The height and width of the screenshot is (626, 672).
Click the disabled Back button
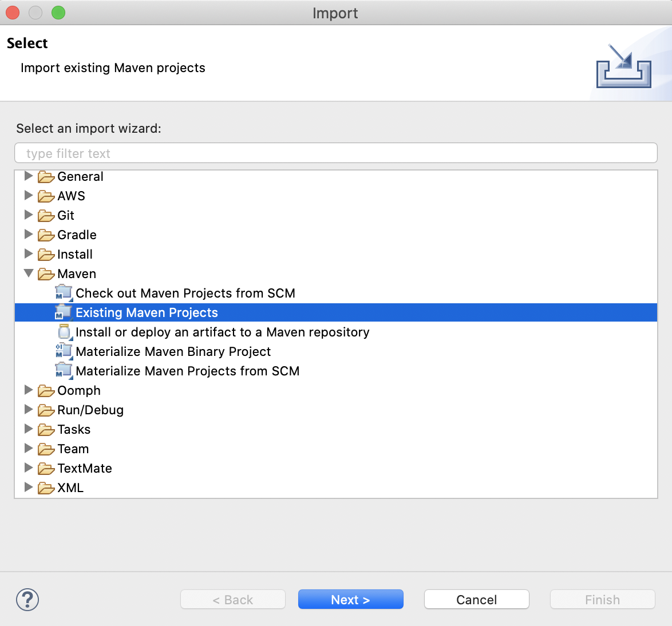233,600
